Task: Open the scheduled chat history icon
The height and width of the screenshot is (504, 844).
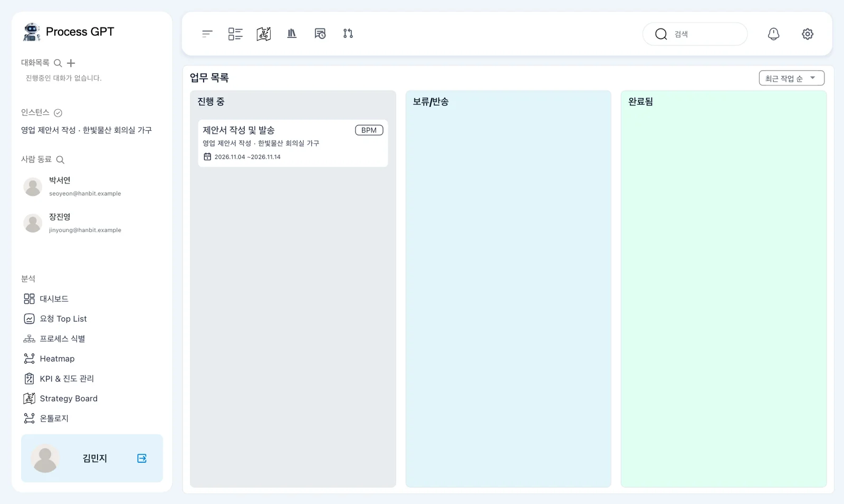Action: coord(320,34)
